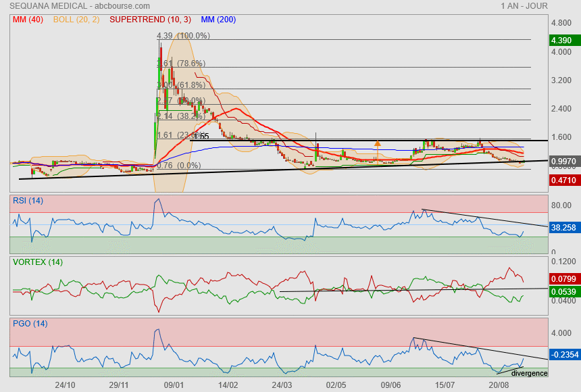The width and height of the screenshot is (581, 392).
Task: Click the 09/01 date on the time axis
Action: [174, 385]
